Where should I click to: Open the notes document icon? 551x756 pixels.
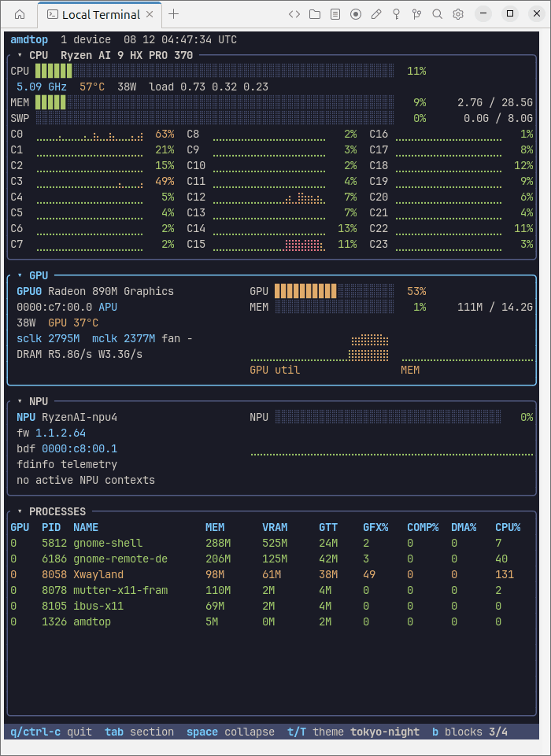pyautogui.click(x=335, y=14)
